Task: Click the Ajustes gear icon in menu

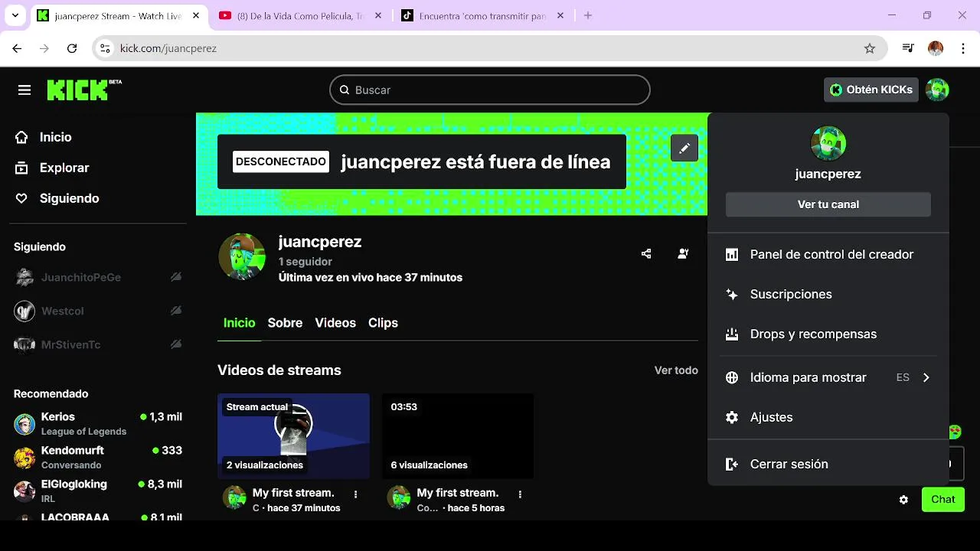Action: 732,417
